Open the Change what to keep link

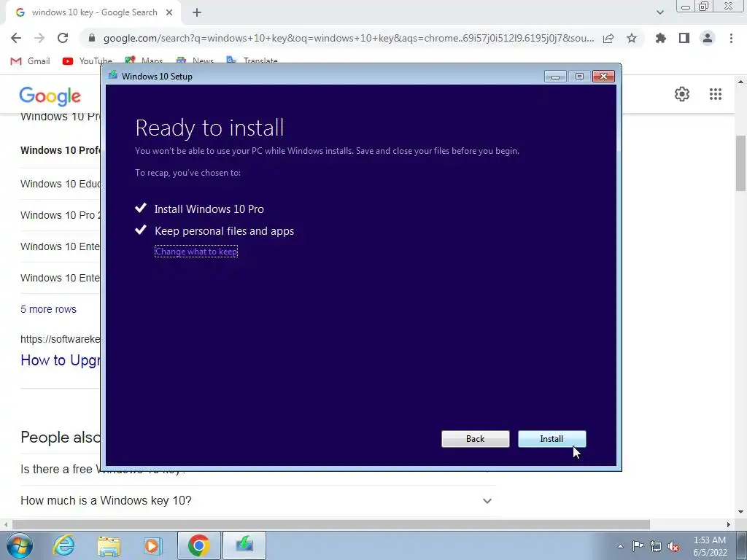coord(196,252)
